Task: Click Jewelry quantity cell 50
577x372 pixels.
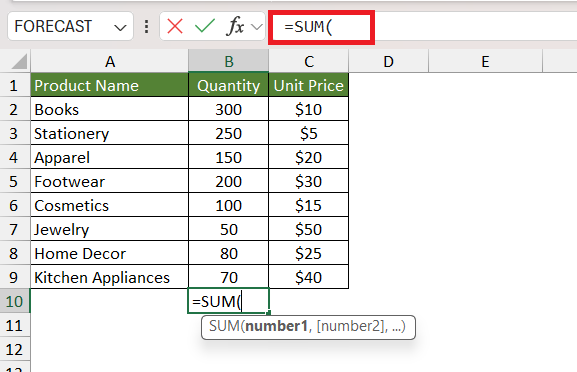Action: pyautogui.click(x=229, y=229)
